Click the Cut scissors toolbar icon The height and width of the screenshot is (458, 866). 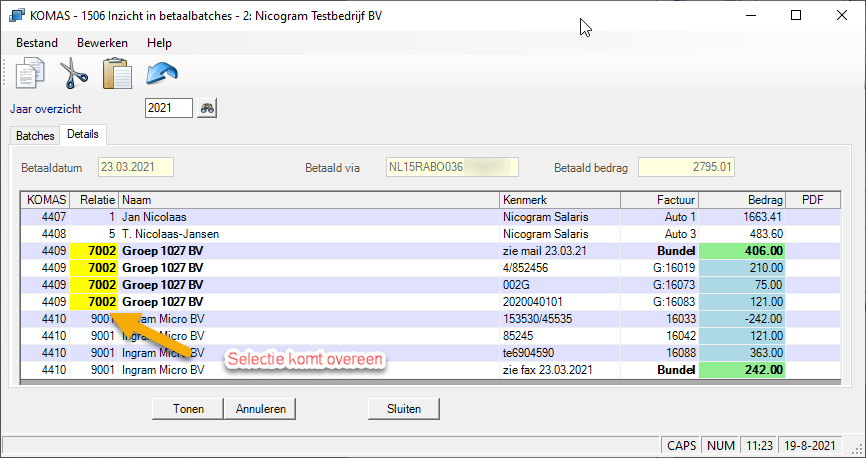(x=73, y=73)
